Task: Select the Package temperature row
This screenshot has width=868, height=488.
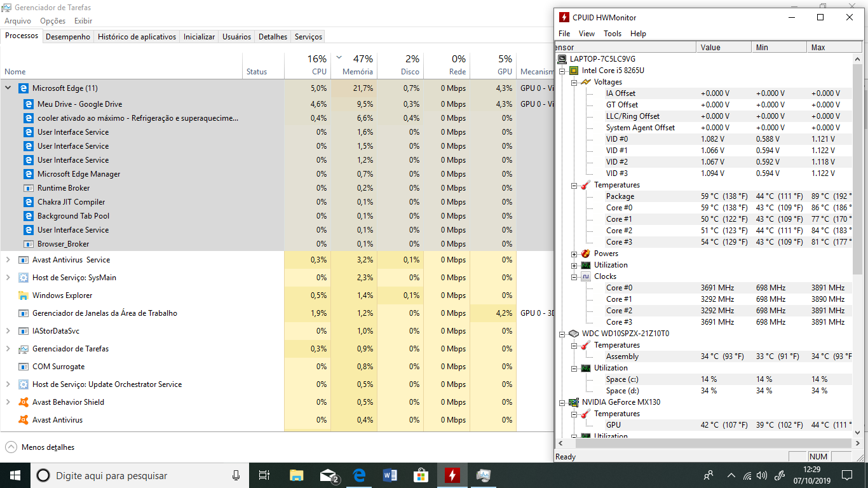Action: (705, 196)
